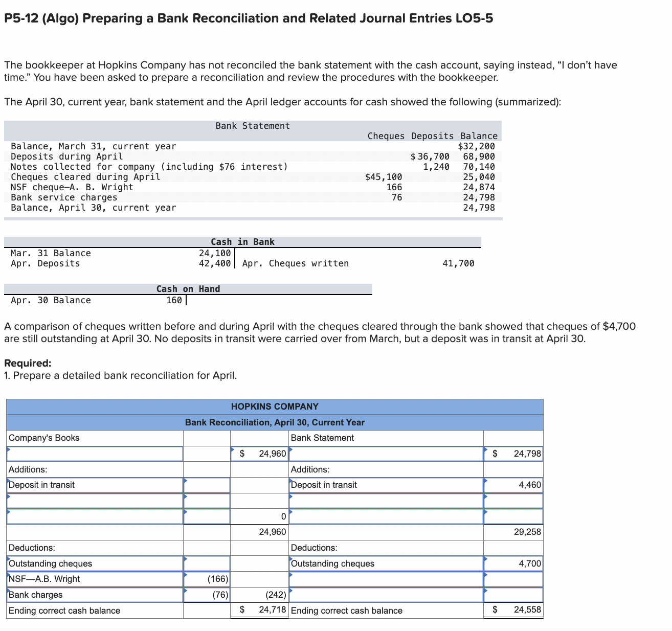Select the Deposit in transit label cell under Company's Books
The width and height of the screenshot is (672, 631).
tap(95, 485)
